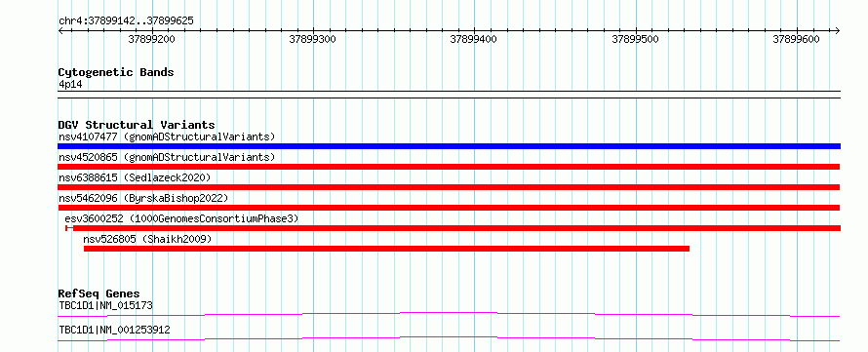Click the nsv4520865 (gnomADStructuralVariants) label
This screenshot has height=352, width=868.
click(x=167, y=157)
